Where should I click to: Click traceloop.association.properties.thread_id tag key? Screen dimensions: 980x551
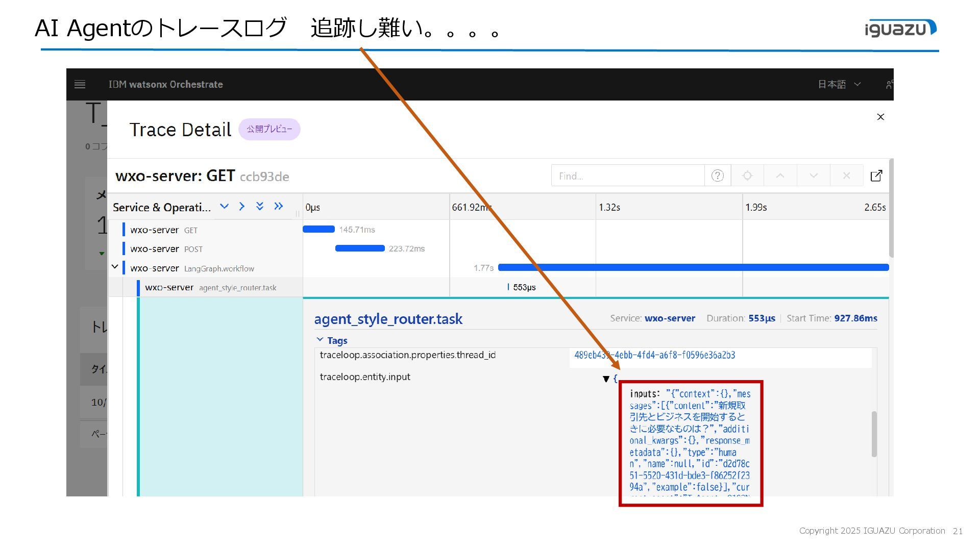coord(407,355)
